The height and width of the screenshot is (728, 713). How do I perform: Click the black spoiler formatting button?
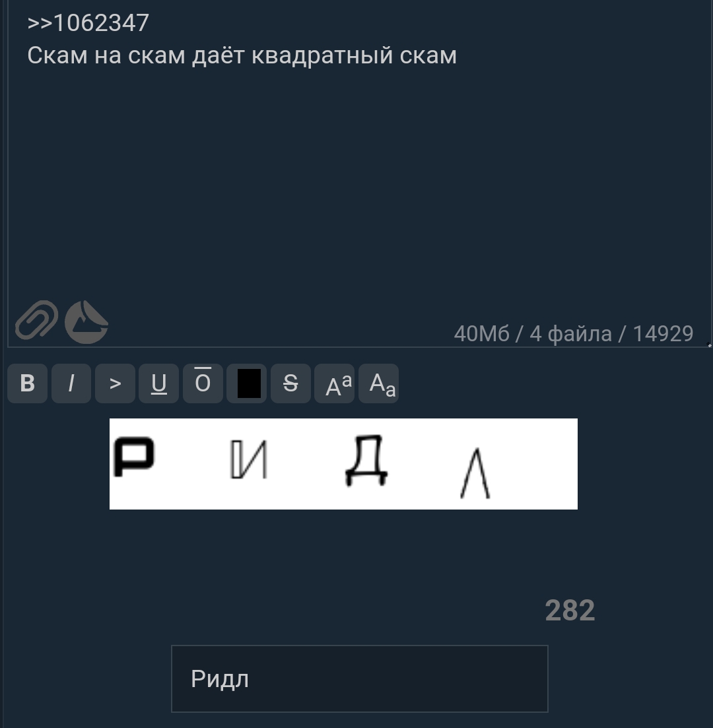[247, 383]
